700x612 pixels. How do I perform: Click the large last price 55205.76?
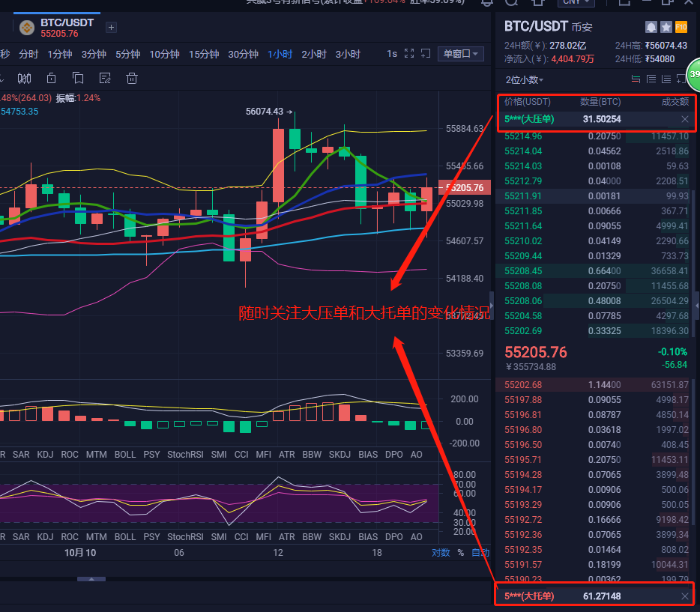[x=536, y=352]
